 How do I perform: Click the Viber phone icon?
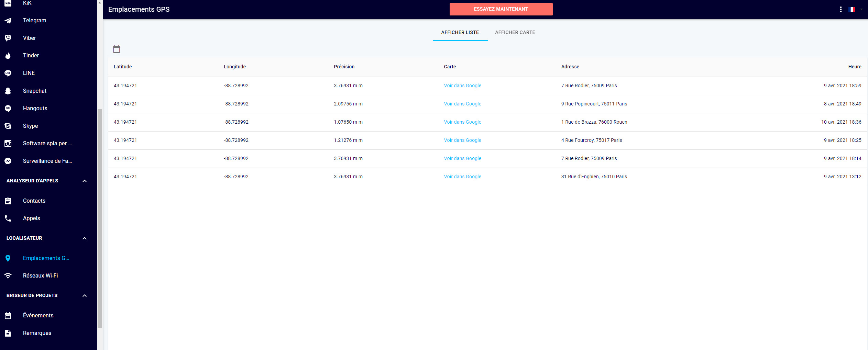[x=8, y=38]
